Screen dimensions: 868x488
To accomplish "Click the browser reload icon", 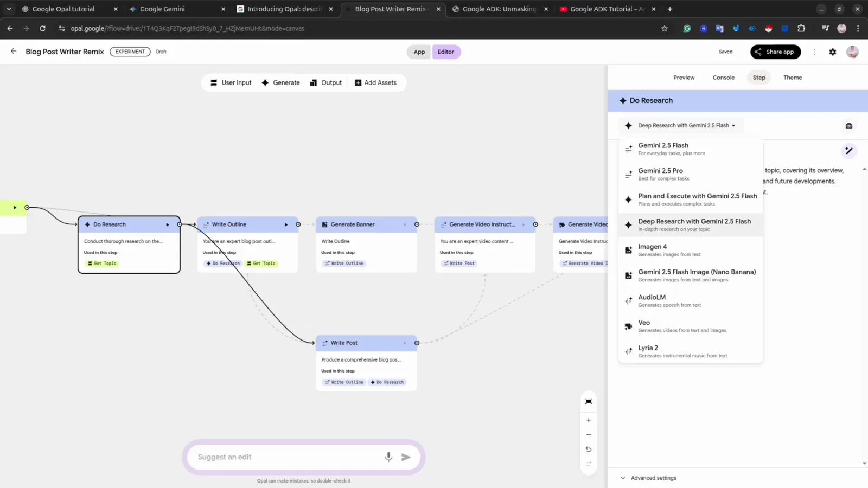I will [x=42, y=28].
